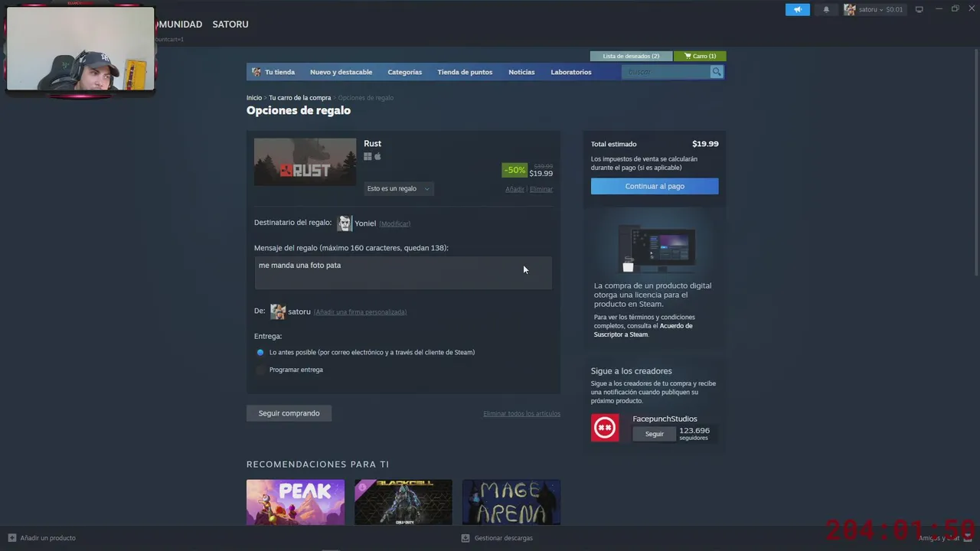Image resolution: width=980 pixels, height=551 pixels.
Task: Click the -50% discount badge
Action: (x=514, y=170)
